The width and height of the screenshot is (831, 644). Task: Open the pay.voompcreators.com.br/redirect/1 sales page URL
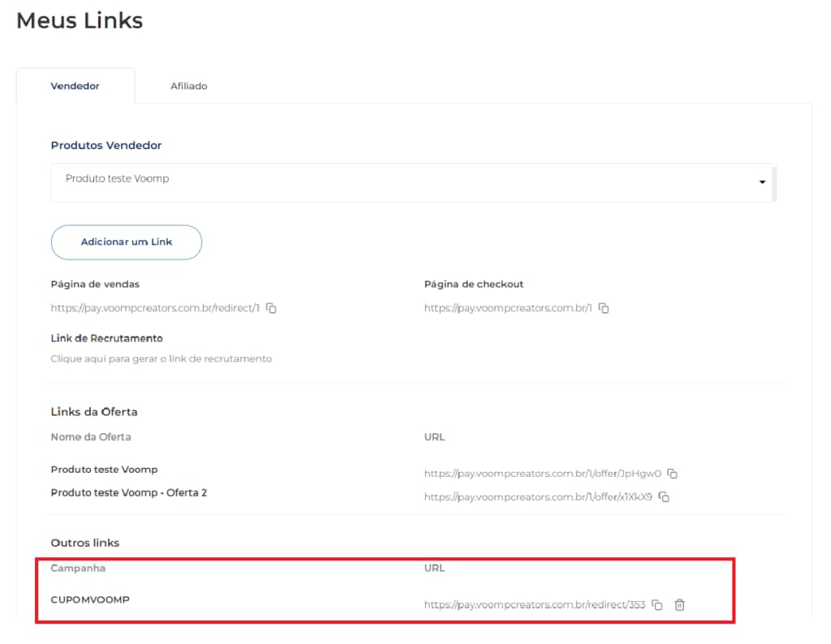[x=155, y=308]
